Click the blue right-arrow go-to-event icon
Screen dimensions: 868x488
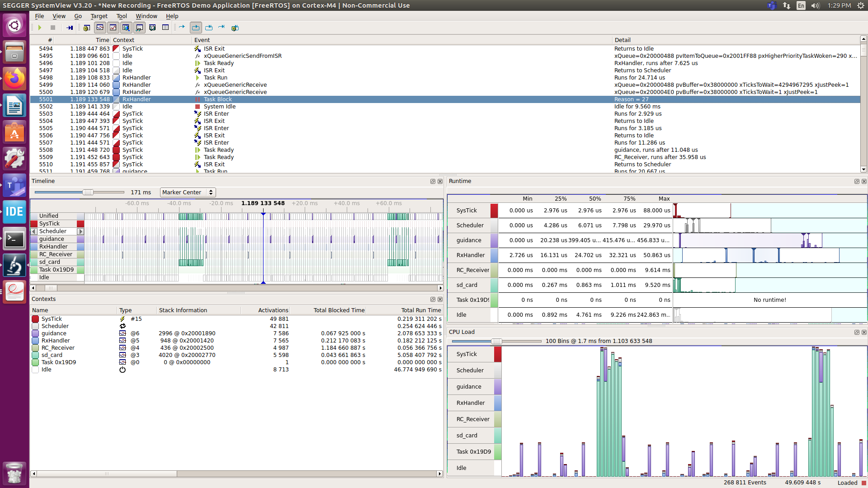pyautogui.click(x=182, y=27)
